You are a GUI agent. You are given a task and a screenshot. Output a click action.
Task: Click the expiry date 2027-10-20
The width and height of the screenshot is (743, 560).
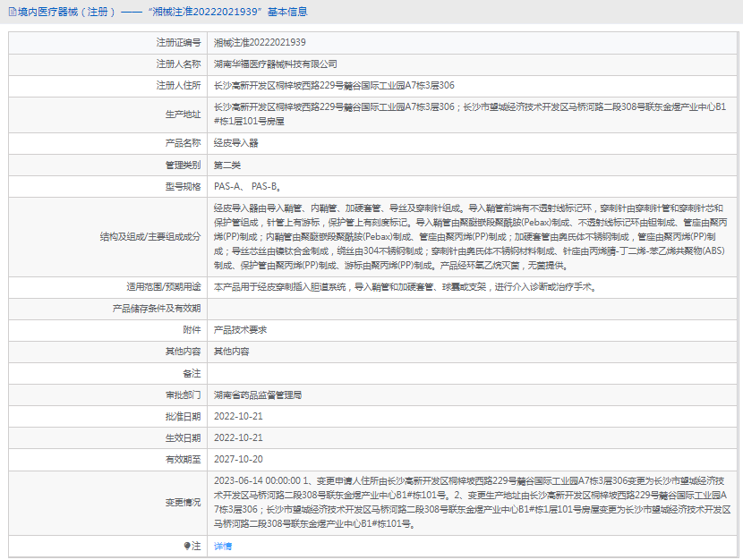(x=238, y=459)
